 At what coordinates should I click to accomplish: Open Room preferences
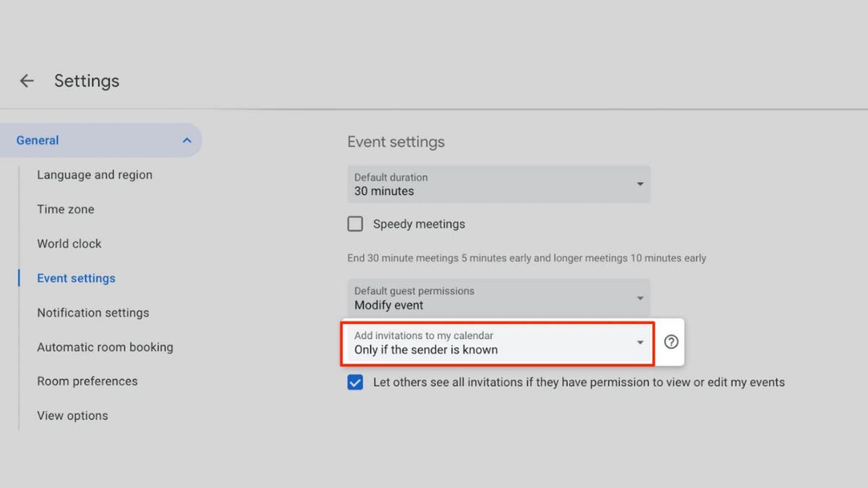tap(87, 381)
